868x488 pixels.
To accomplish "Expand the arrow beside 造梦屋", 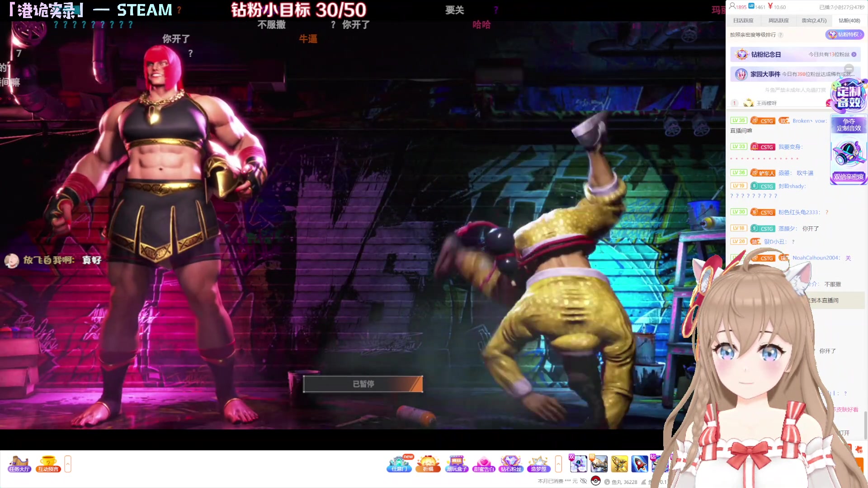I will [558, 464].
